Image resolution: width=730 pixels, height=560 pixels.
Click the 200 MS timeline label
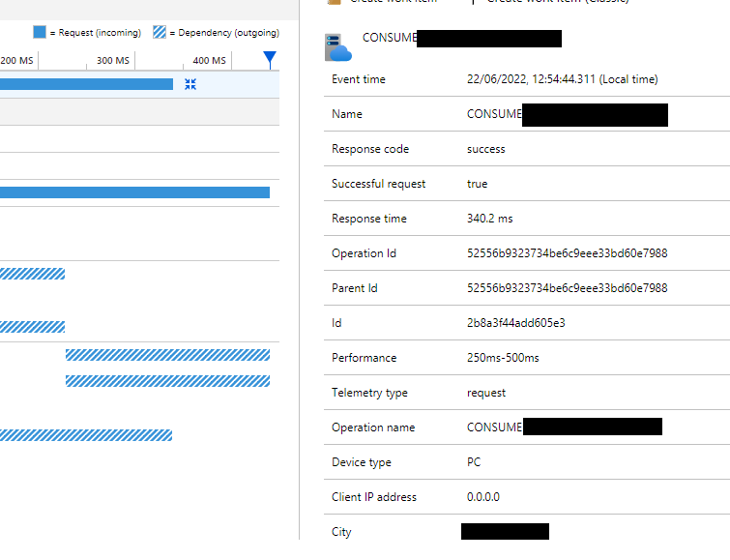17,61
